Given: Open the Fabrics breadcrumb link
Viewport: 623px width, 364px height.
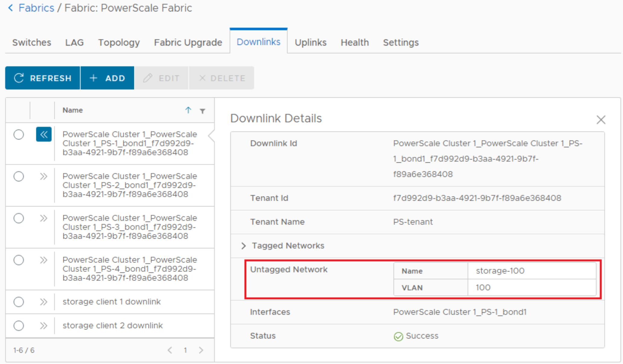Looking at the screenshot, I should click(x=36, y=8).
